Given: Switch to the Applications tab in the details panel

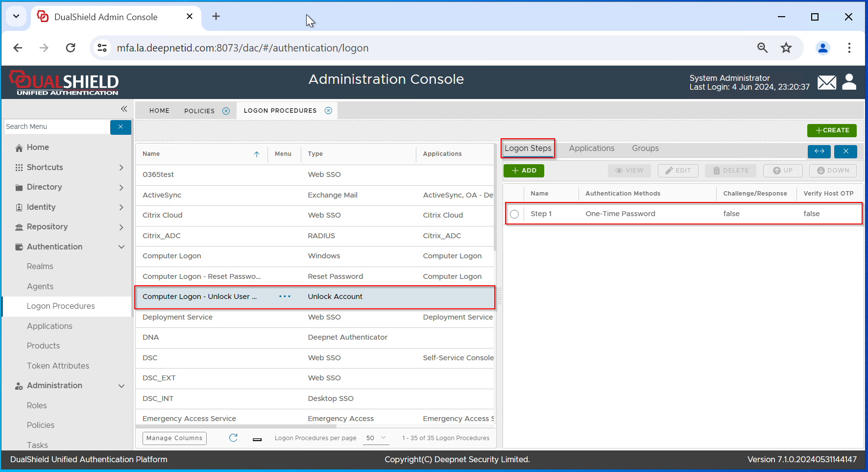Looking at the screenshot, I should pyautogui.click(x=591, y=149).
